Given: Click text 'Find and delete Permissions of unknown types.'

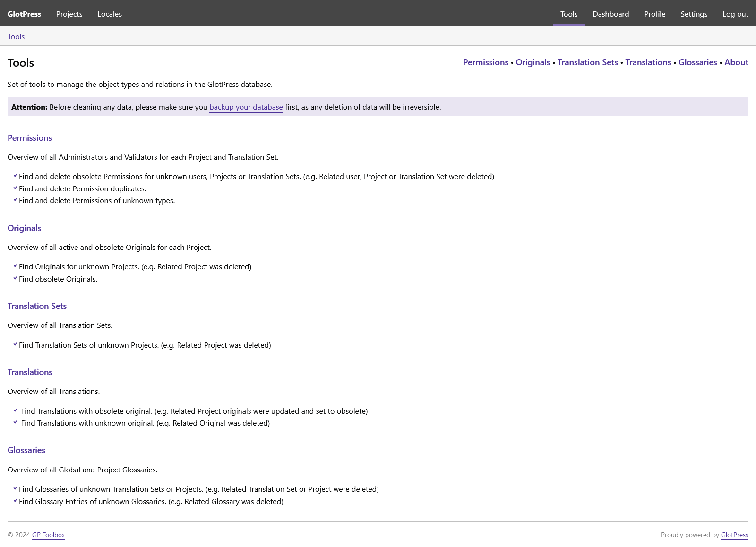Looking at the screenshot, I should coord(97,200).
